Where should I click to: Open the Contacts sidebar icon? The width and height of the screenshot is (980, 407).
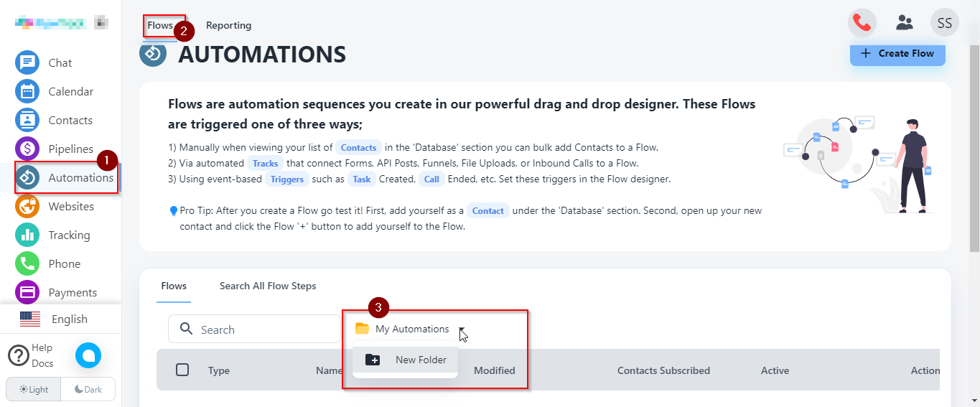click(27, 120)
